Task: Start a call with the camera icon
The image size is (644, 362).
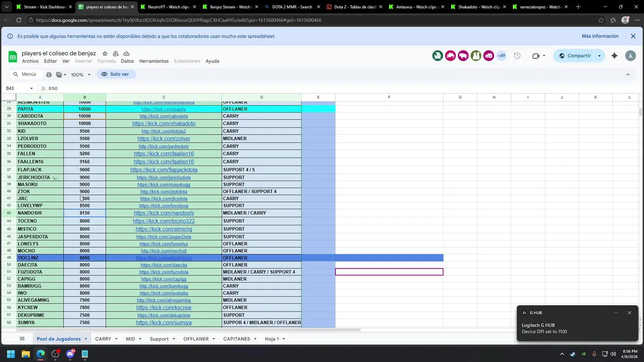Action: 536,56
